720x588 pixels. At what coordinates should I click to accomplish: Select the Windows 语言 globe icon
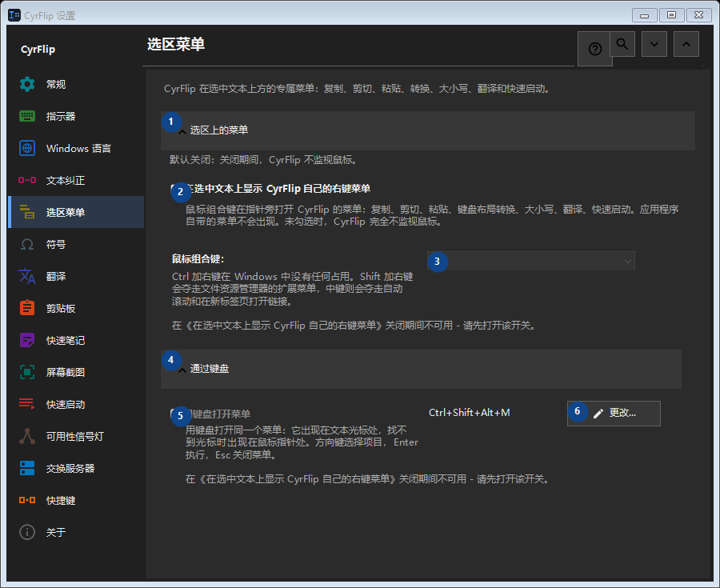[27, 148]
